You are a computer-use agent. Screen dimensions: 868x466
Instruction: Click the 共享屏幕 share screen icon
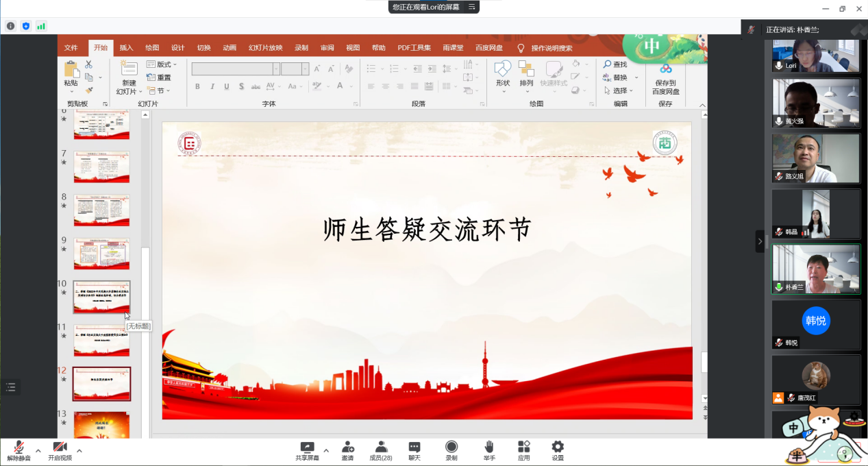pyautogui.click(x=307, y=447)
